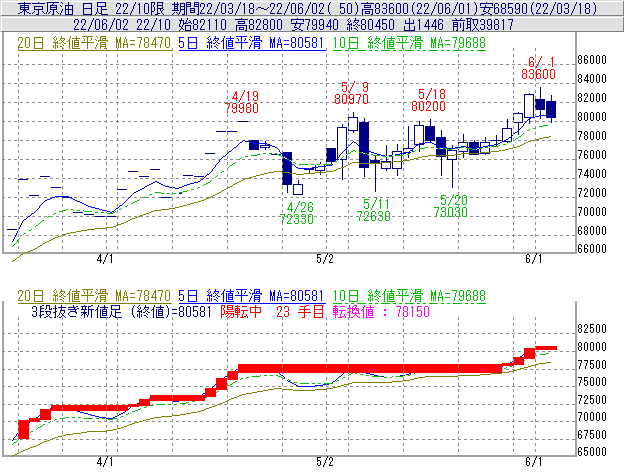
Task: Click the upper chart 5/2 date label
Action: pos(325,259)
